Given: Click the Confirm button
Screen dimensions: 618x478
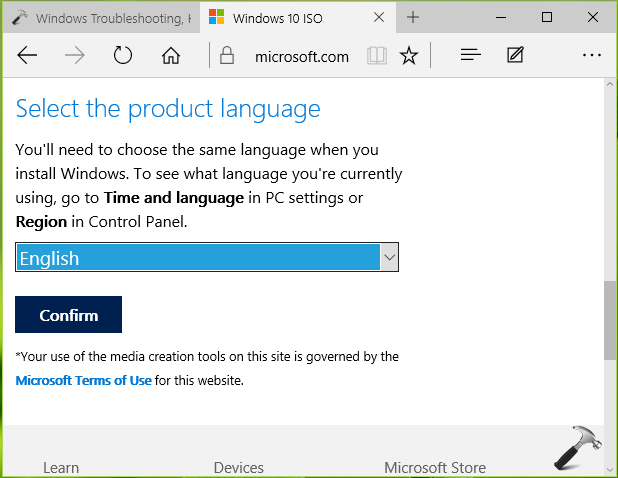Looking at the screenshot, I should click(x=69, y=314).
